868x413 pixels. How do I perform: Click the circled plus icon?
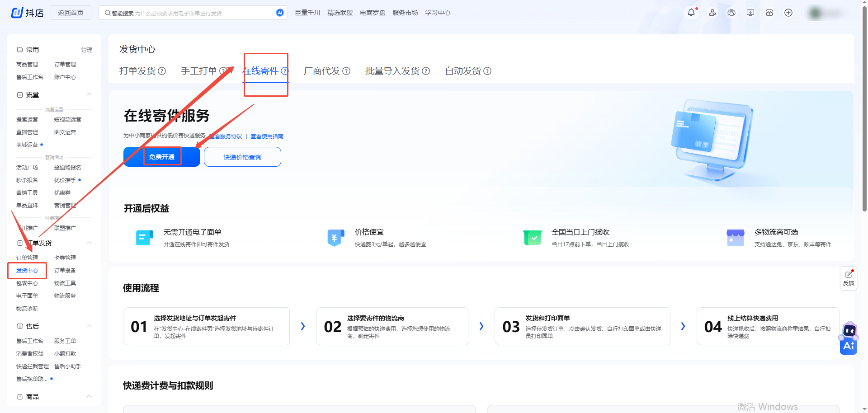pos(788,13)
